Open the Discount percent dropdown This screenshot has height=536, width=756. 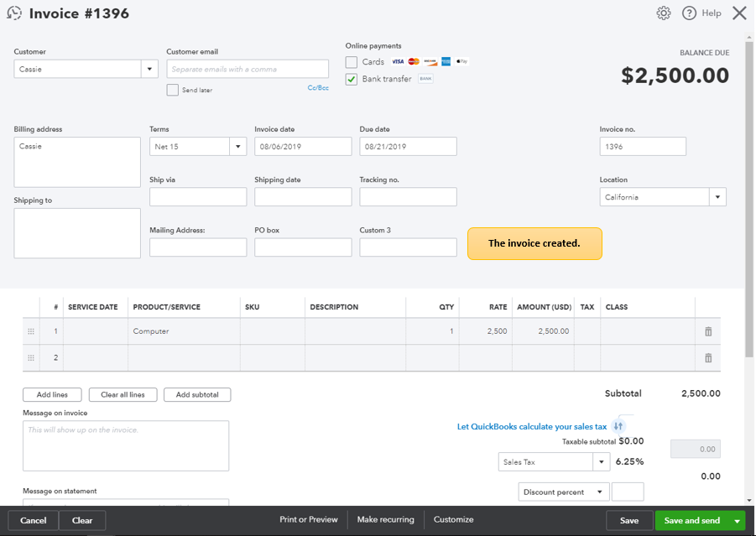tap(564, 492)
